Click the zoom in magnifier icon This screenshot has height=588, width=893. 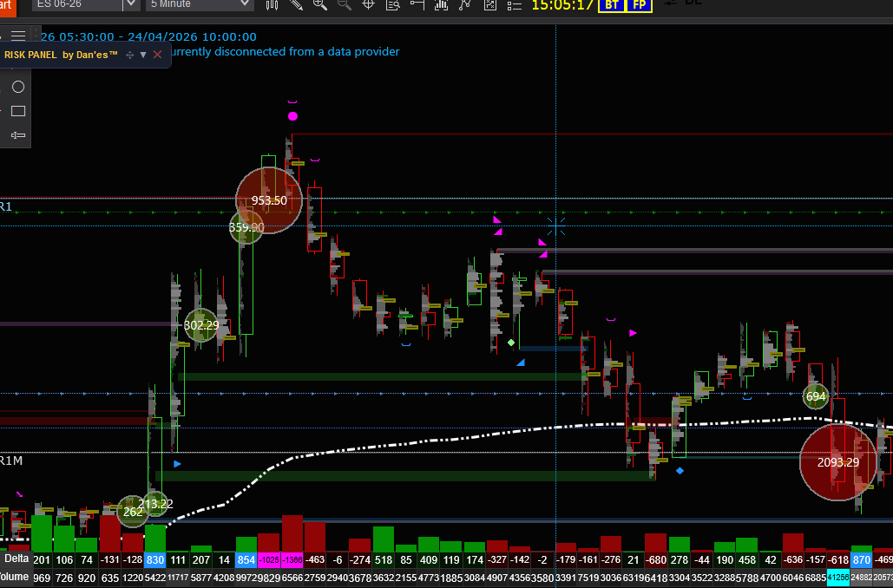coord(320,4)
